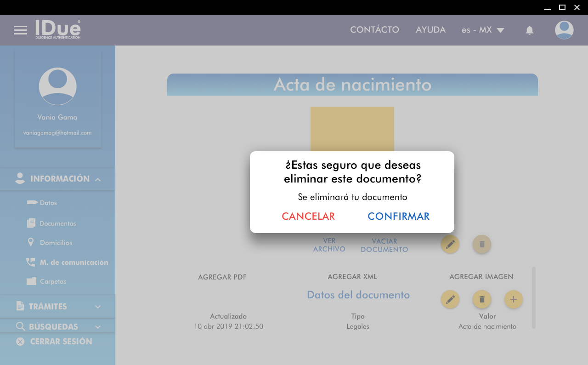Open Ayuda in the top navigation

coord(430,30)
